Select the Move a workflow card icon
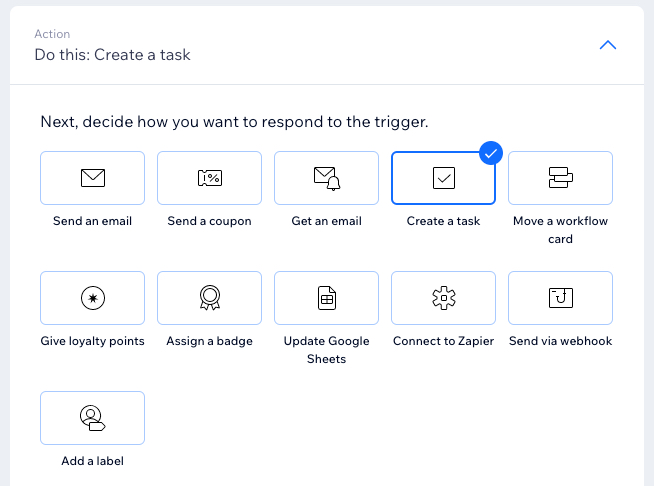The width and height of the screenshot is (654, 486). [x=561, y=178]
